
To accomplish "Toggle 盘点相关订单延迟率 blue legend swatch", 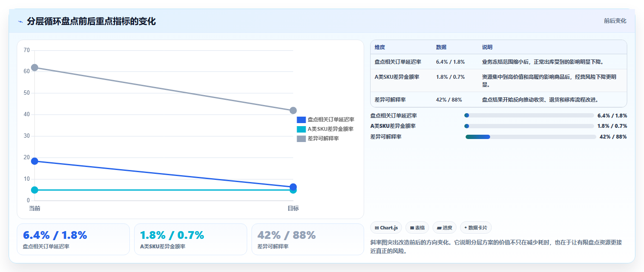I will [301, 120].
